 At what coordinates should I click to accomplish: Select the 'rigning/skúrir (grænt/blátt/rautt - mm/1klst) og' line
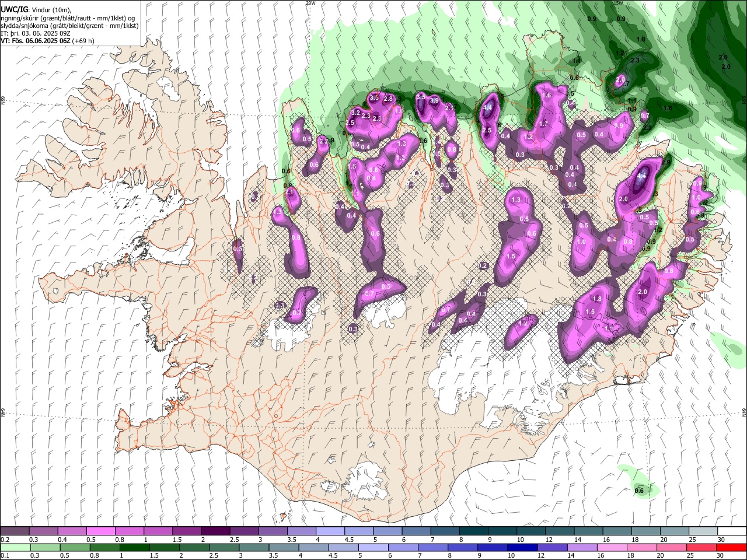(x=68, y=18)
